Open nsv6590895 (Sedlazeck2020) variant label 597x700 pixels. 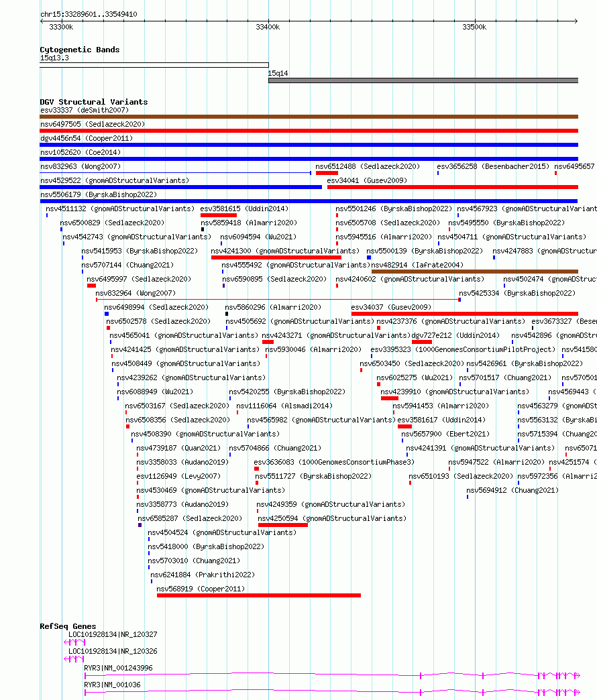click(x=274, y=279)
